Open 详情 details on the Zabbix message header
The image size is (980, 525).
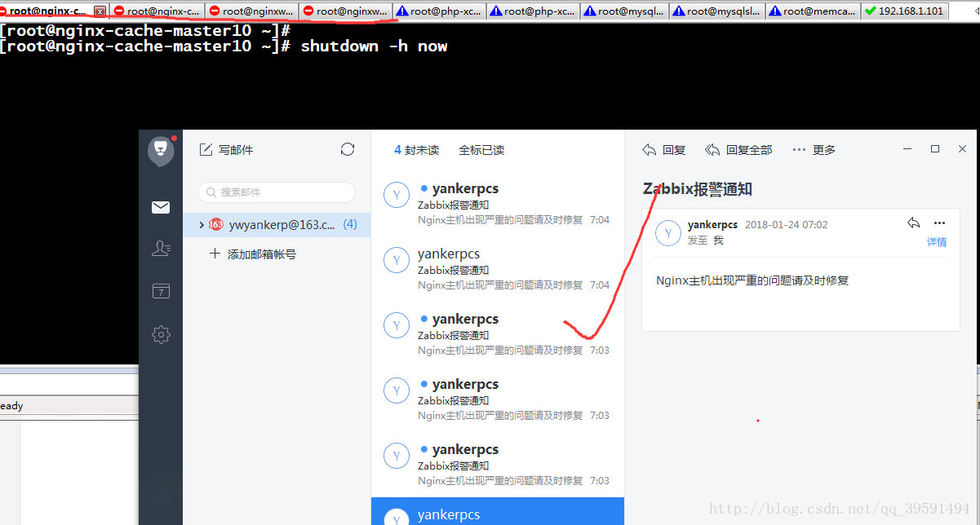point(936,242)
